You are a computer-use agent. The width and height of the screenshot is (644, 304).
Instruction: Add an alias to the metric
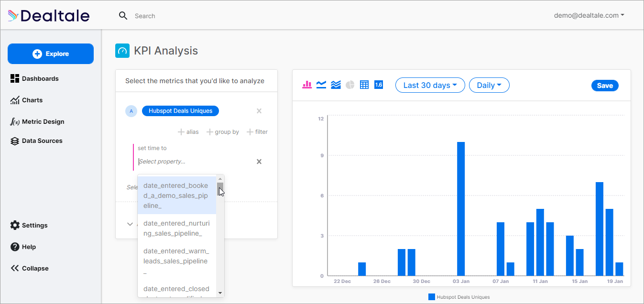click(188, 132)
